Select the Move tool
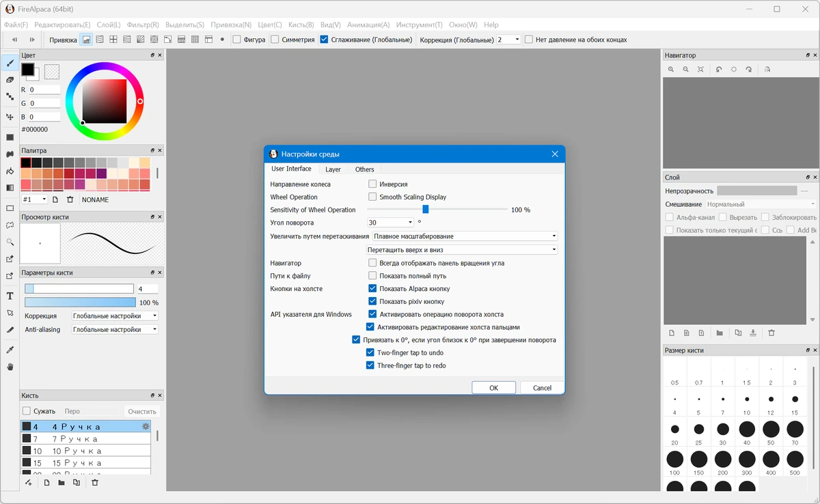 pyautogui.click(x=10, y=117)
